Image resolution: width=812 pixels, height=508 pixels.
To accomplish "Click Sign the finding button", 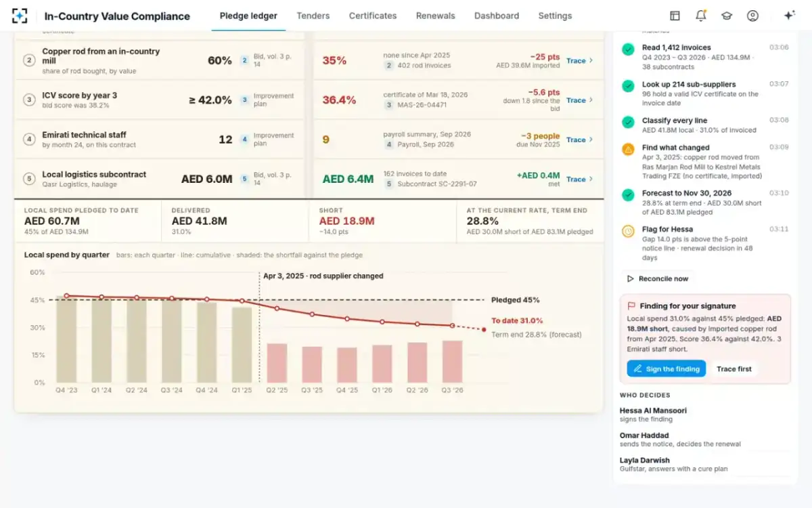I will click(x=667, y=368).
